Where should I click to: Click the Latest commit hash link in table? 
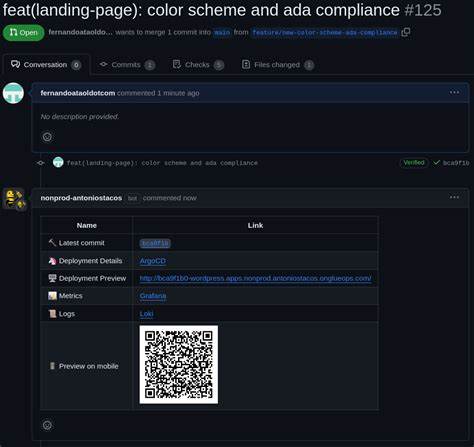pos(155,243)
